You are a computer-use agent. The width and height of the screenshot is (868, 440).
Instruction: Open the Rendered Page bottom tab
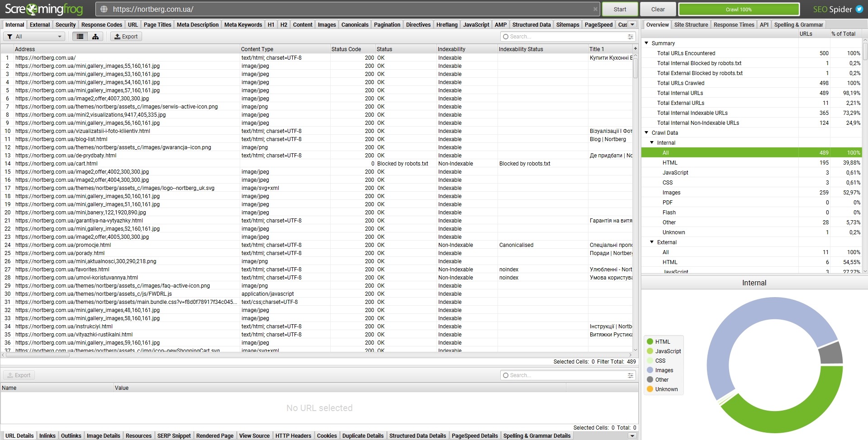click(x=215, y=436)
